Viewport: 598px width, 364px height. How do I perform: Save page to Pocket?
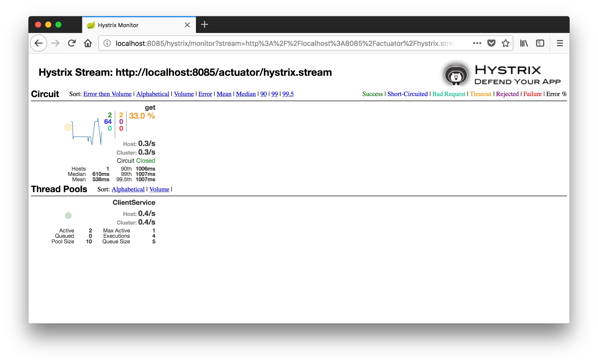click(491, 43)
